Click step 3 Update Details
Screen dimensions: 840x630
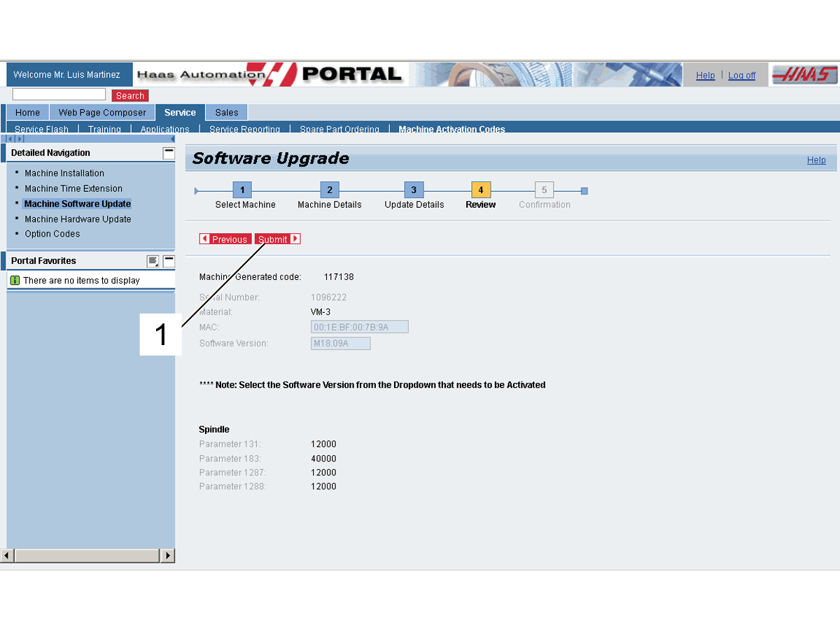click(x=414, y=190)
